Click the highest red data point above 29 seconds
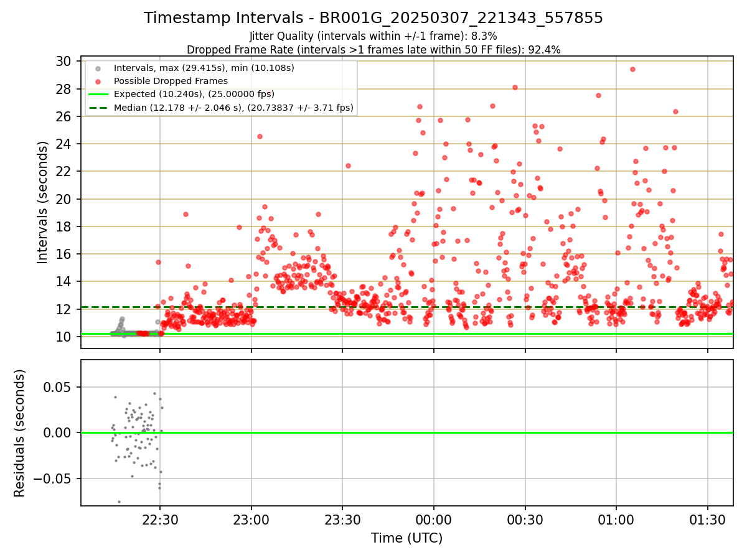Viewport: 747px width, 560px height. coord(632,69)
